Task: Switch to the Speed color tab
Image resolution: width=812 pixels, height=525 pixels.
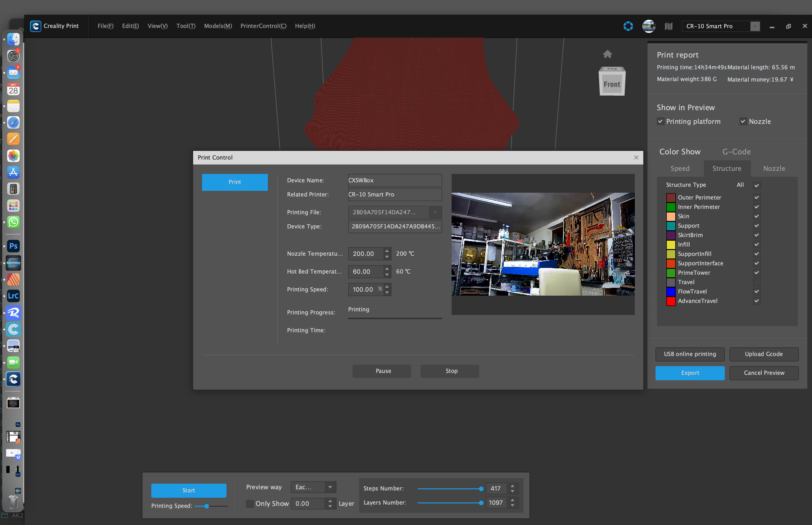Action: 680,168
